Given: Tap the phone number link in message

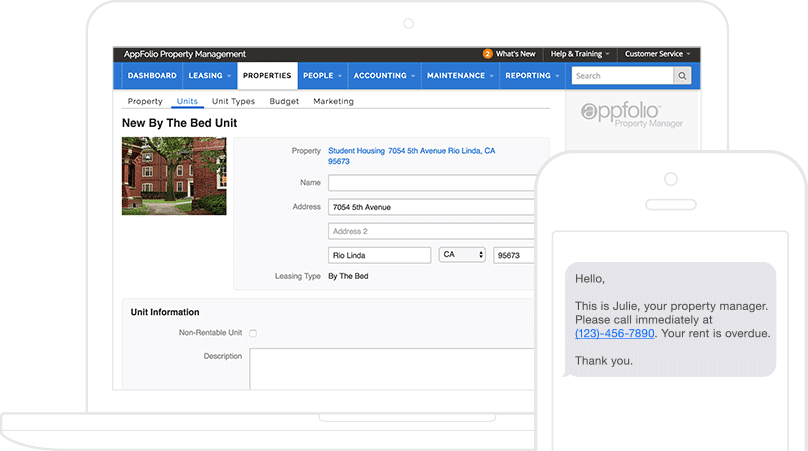Looking at the screenshot, I should (615, 333).
